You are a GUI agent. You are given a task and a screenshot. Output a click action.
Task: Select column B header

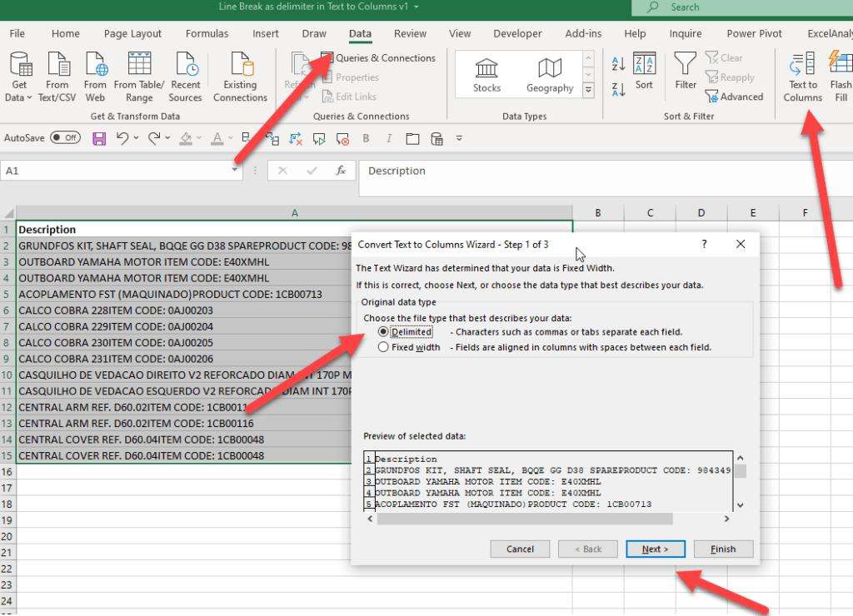pos(598,212)
